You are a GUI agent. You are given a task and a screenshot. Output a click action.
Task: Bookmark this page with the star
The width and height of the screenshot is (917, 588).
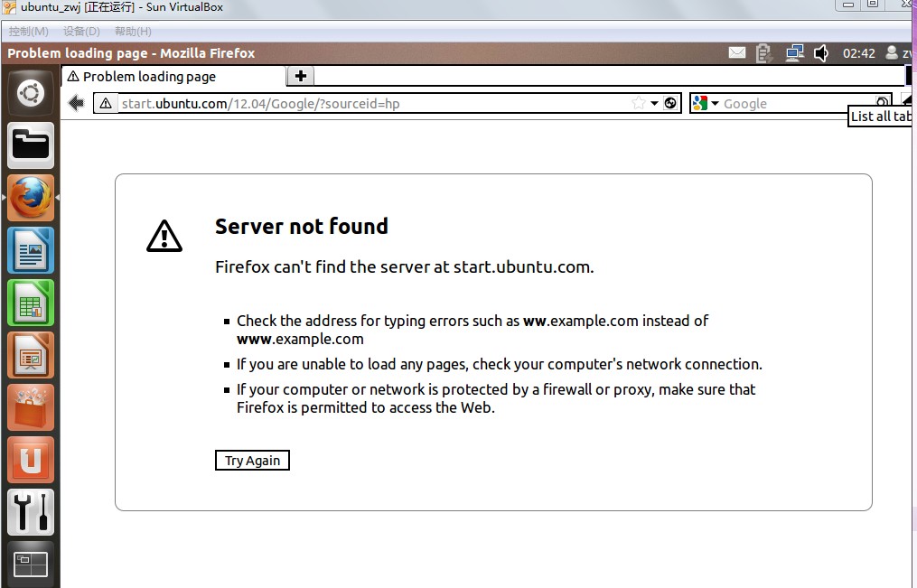[638, 104]
